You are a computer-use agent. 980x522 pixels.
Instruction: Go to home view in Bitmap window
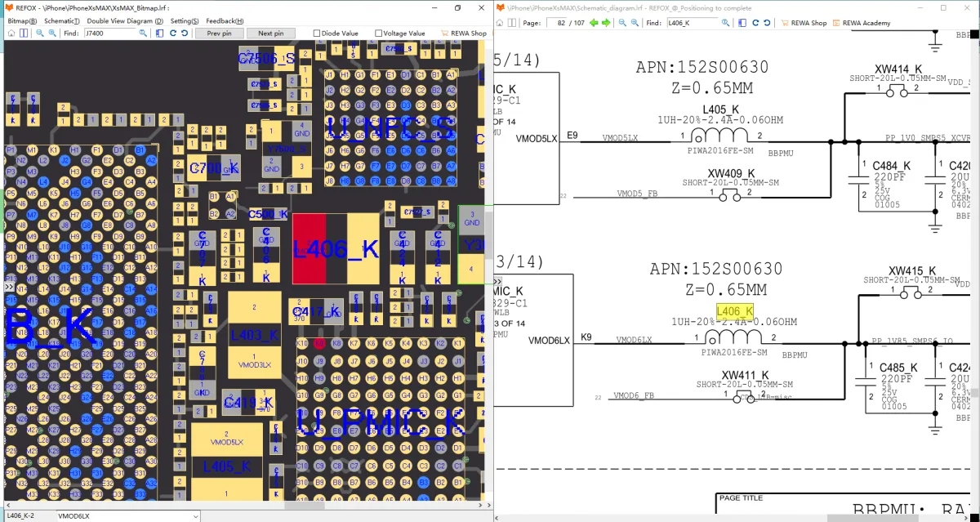click(x=11, y=33)
